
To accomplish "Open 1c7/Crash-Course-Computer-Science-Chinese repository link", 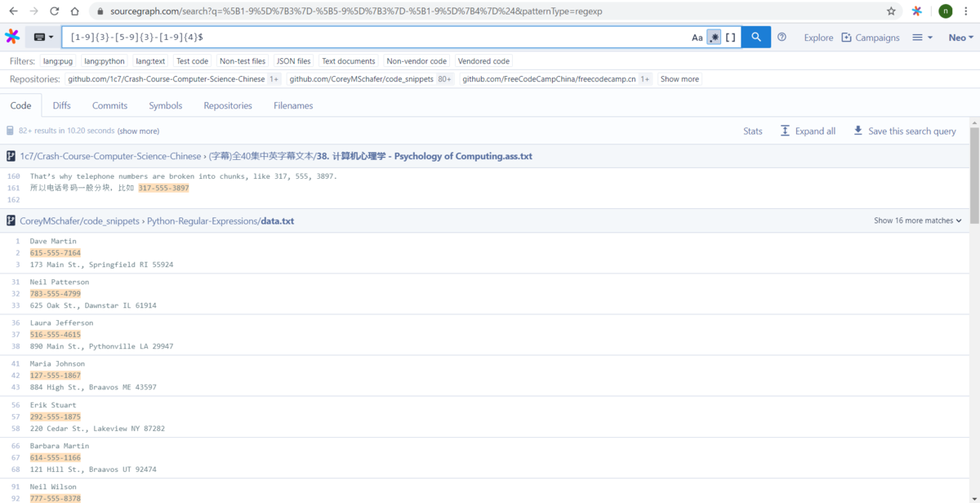I will pyautogui.click(x=110, y=156).
